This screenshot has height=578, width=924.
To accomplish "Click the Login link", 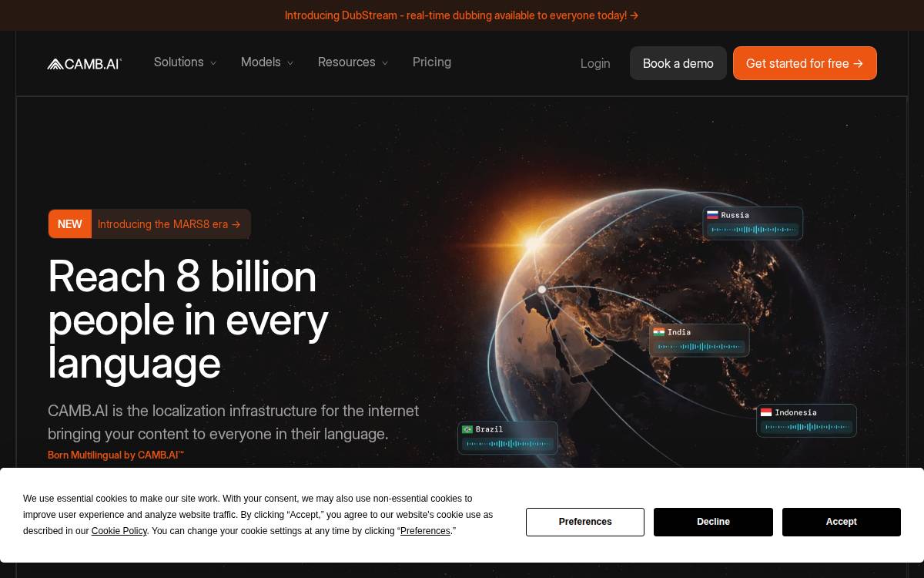I will (595, 63).
